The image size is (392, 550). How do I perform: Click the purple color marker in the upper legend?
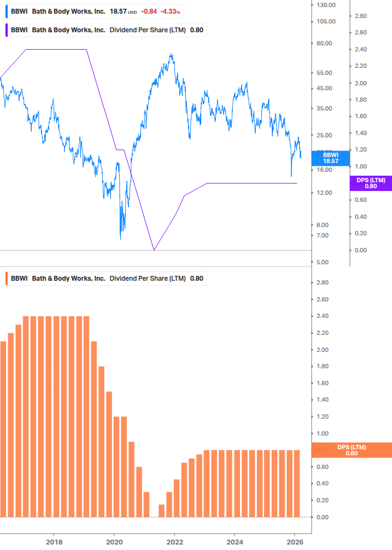pyautogui.click(x=6, y=30)
